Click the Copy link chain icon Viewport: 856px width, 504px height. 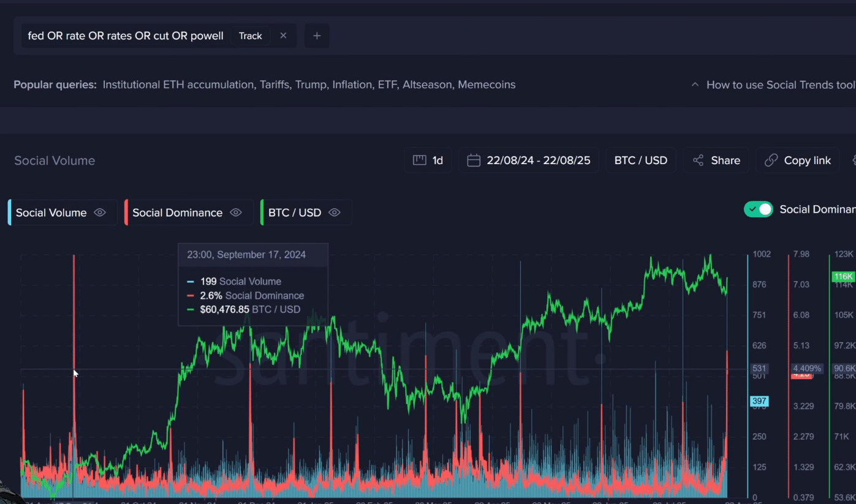[771, 160]
